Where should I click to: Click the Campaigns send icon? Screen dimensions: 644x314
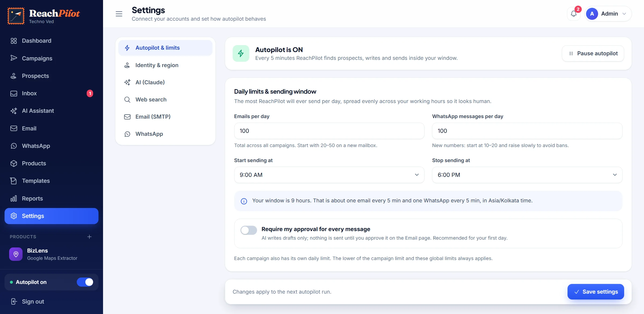pyautogui.click(x=14, y=58)
